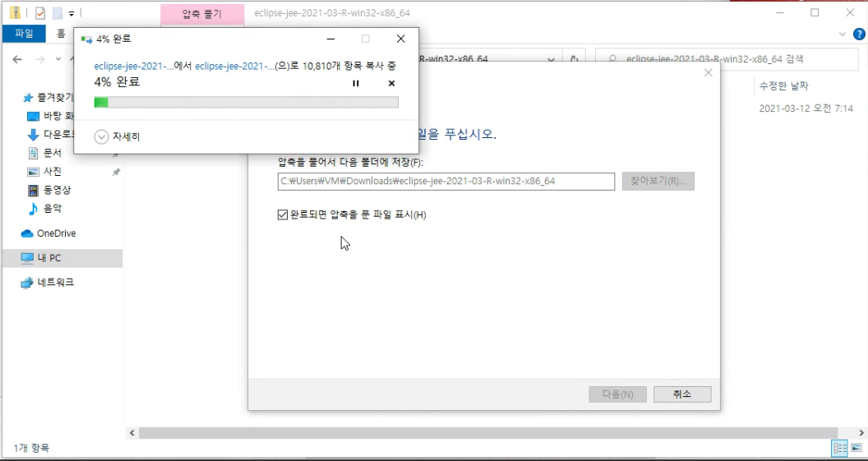
Task: Switch to large icons view in status bar
Action: [x=856, y=448]
